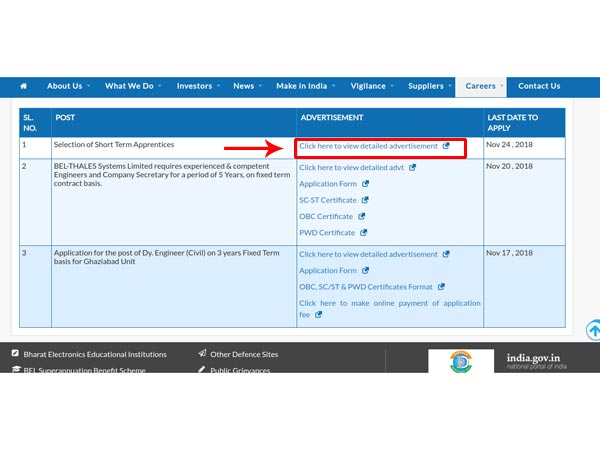Viewport: 600px width, 450px height.
Task: Open the Vigilance menu
Action: (368, 86)
